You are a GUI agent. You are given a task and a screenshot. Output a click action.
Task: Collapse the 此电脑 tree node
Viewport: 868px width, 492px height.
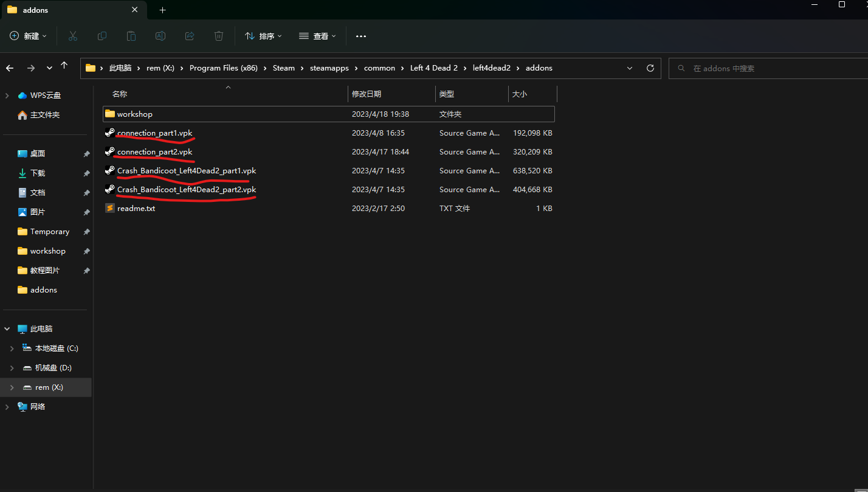click(7, 328)
